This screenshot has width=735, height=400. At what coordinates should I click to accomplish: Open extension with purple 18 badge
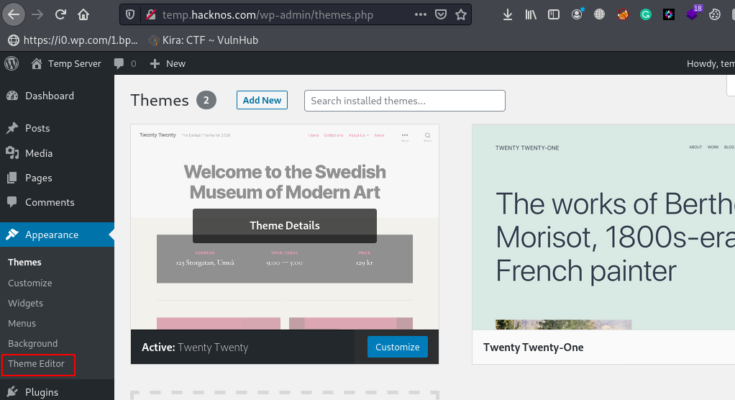tap(694, 13)
